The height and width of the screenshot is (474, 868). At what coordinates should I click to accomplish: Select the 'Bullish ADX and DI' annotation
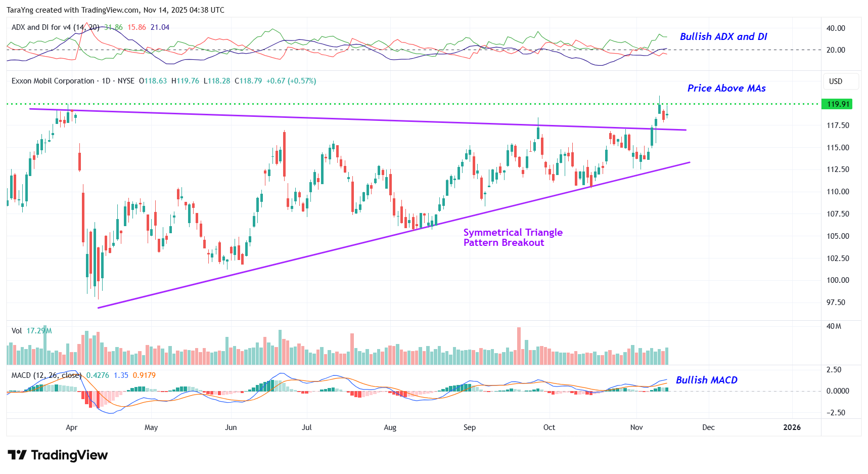[723, 36]
